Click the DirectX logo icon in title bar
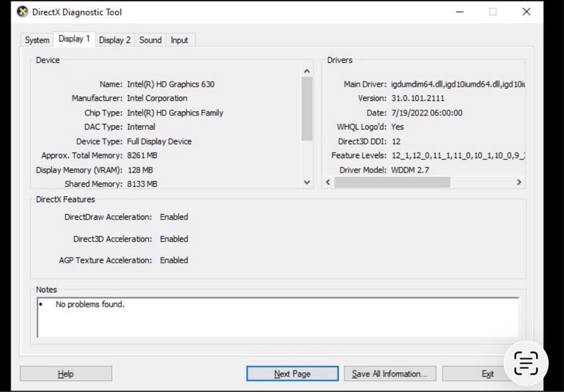Viewport: 564px width, 392px height. tap(23, 11)
